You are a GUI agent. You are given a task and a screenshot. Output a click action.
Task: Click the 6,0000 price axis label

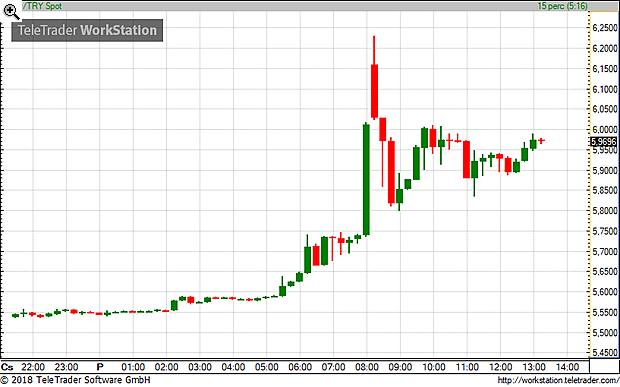click(x=605, y=130)
